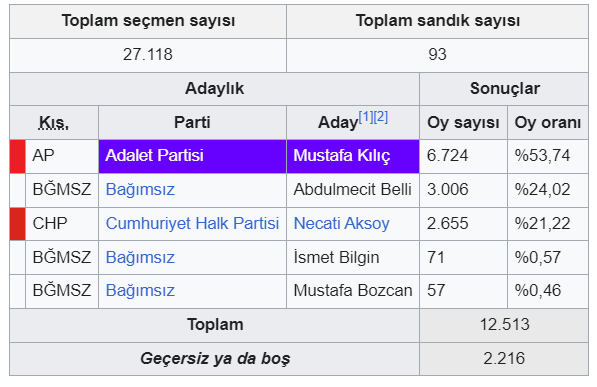597x387 pixels.
Task: Select the Oy oranı column header
Action: point(548,123)
